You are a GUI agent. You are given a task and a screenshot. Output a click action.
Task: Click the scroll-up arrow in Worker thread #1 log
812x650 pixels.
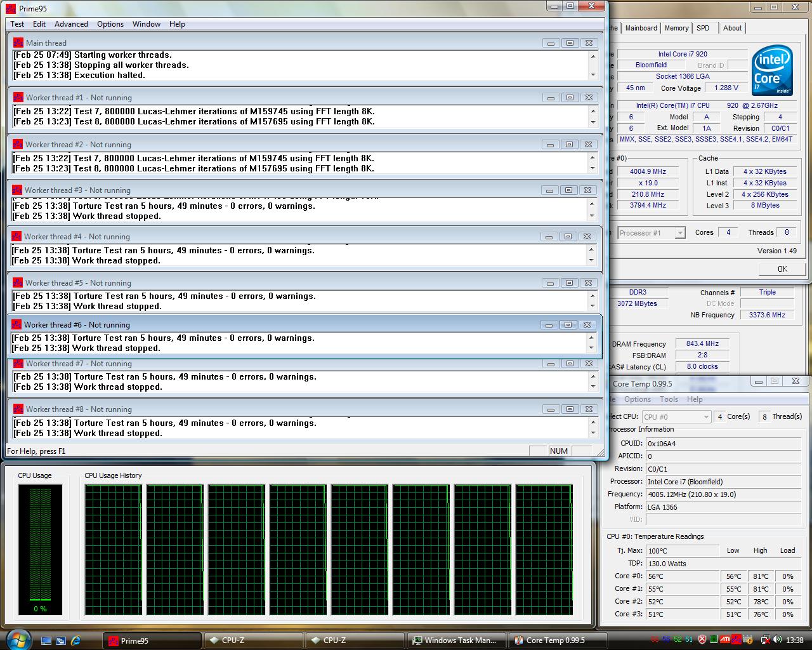593,111
